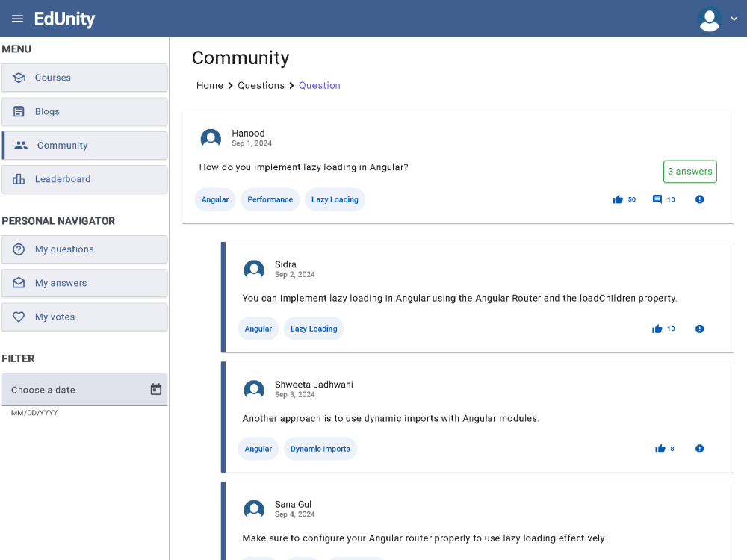The width and height of the screenshot is (747, 560).
Task: Click Sana Gul's avatar icon
Action: [254, 509]
